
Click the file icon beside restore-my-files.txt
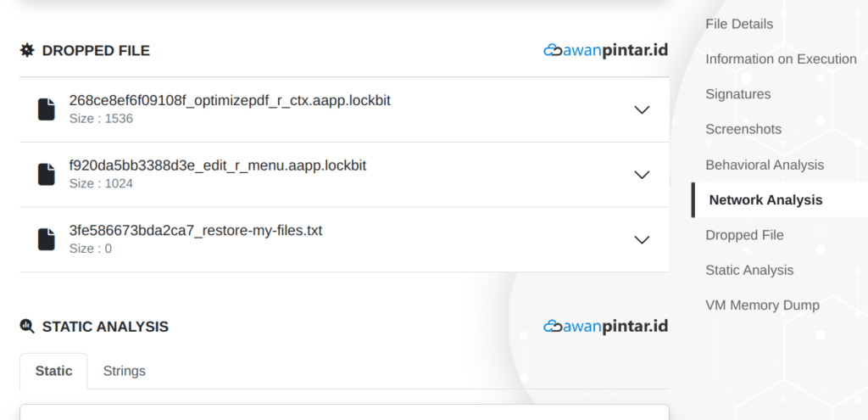tap(47, 239)
